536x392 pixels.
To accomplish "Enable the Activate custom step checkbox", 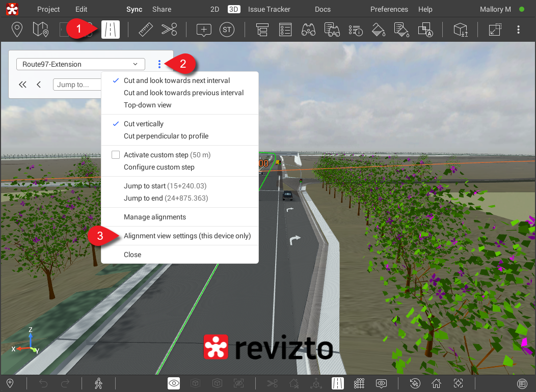I will pyautogui.click(x=116, y=155).
